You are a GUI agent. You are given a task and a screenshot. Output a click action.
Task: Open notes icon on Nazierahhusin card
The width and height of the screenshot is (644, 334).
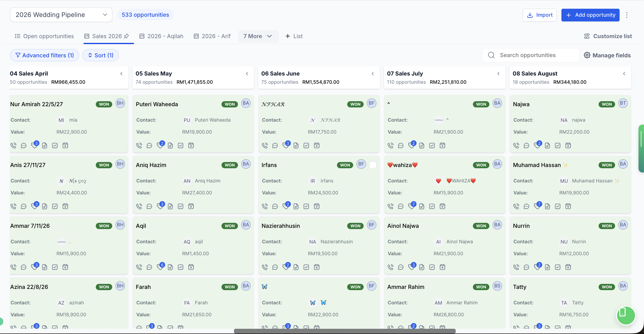tap(296, 267)
